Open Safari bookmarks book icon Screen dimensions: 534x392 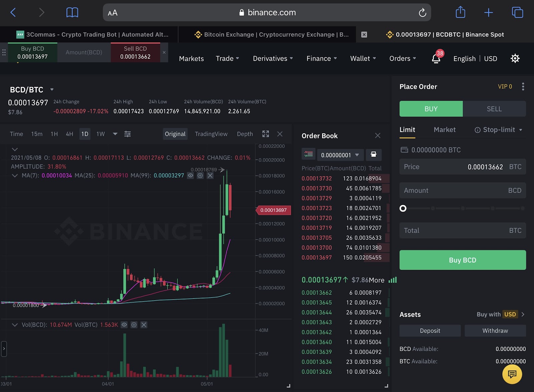click(72, 13)
